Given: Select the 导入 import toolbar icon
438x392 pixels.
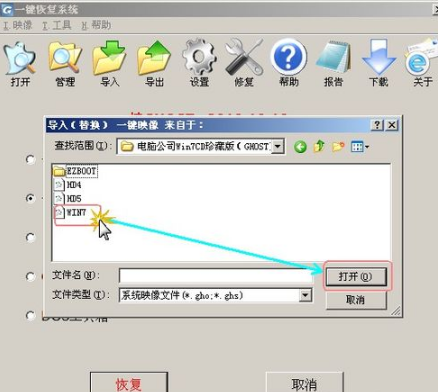Looking at the screenshot, I should pyautogui.click(x=109, y=64).
